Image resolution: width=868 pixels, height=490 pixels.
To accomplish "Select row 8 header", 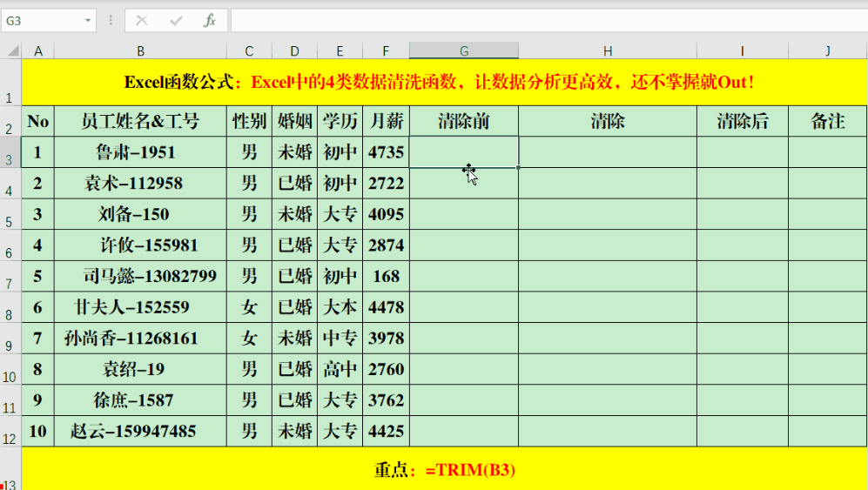I will point(10,307).
